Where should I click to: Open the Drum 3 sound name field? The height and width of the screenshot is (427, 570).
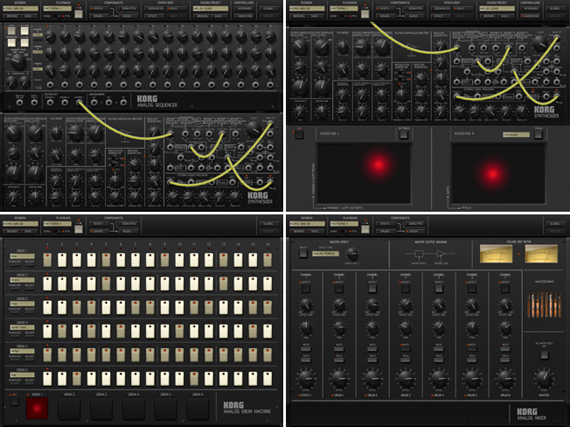(x=22, y=304)
